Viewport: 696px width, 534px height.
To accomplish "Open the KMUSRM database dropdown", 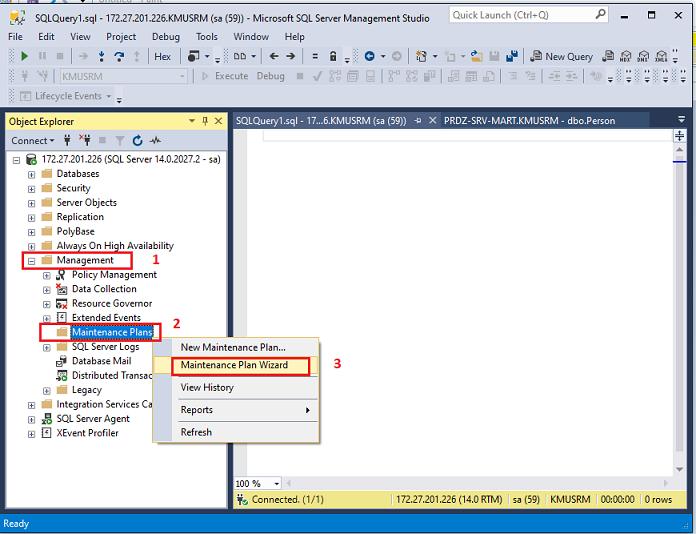I will [182, 76].
